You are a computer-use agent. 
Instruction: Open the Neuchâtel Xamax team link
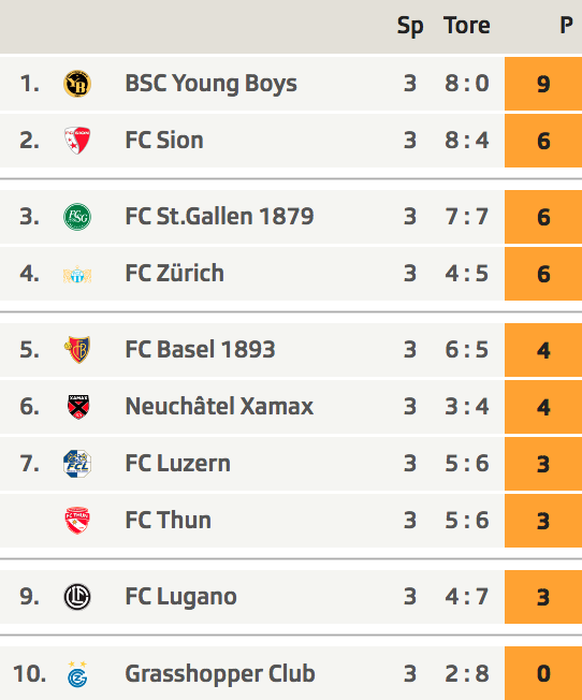tap(219, 406)
